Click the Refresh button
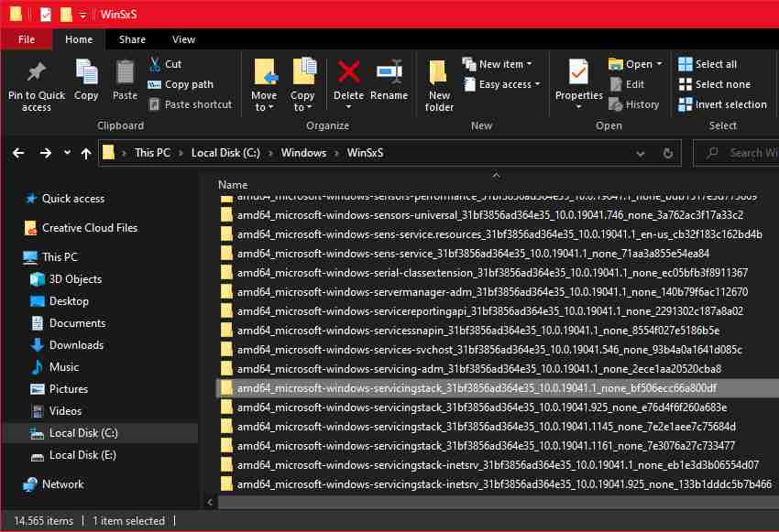 (x=668, y=153)
